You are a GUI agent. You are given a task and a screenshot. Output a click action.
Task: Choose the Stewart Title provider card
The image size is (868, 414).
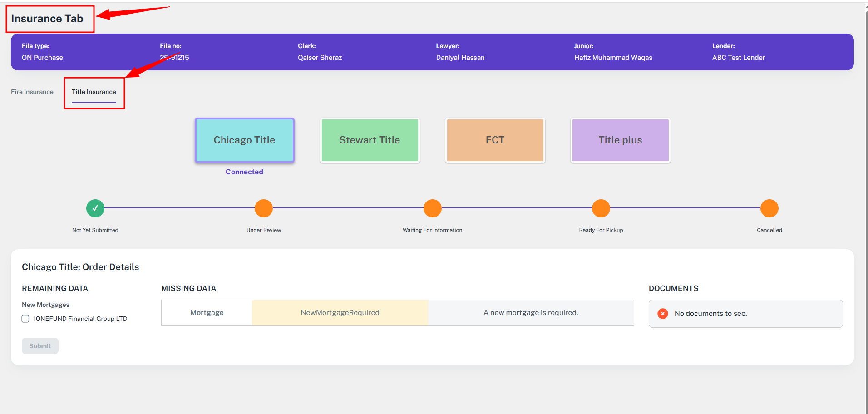click(x=370, y=140)
